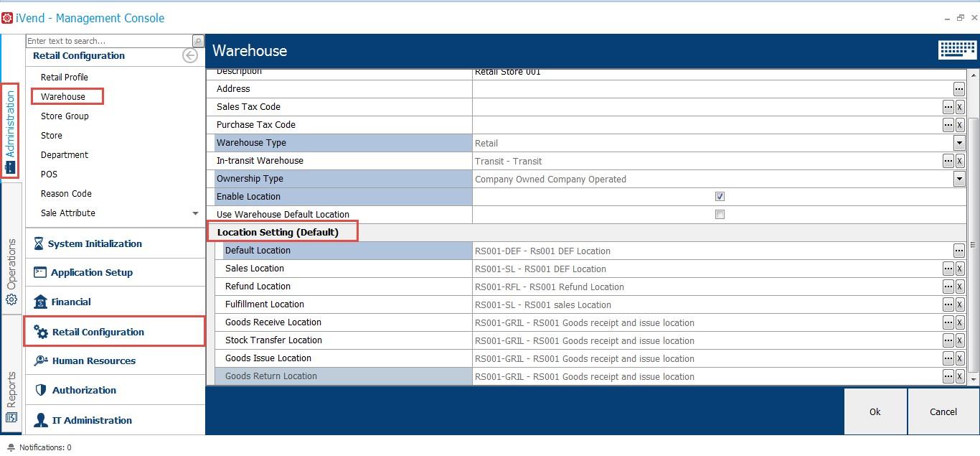Check Use Warehouse Default Location box
Viewport: 980px width, 456px height.
click(x=720, y=214)
